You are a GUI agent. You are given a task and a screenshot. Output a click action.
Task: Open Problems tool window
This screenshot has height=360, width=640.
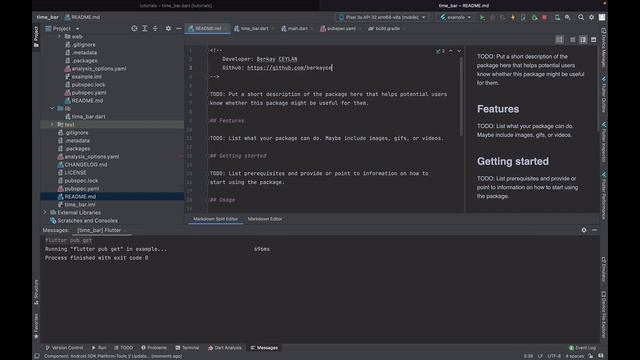[x=154, y=348]
